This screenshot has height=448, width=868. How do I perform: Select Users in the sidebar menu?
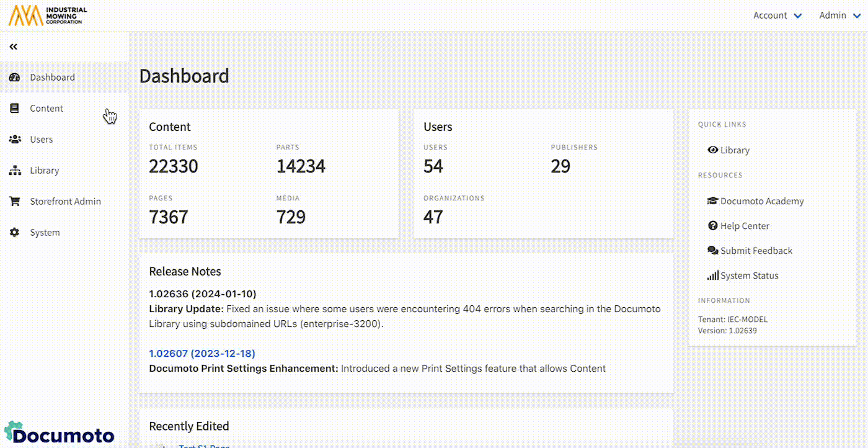pos(41,140)
